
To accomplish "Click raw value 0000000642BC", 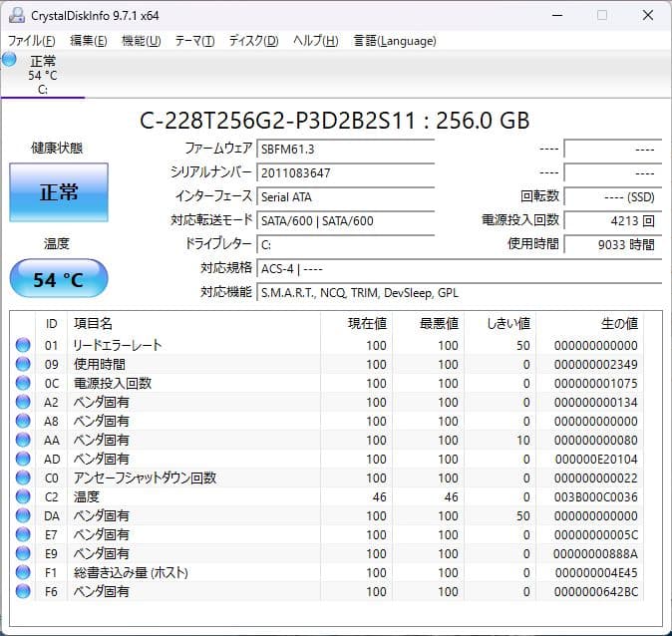I will [x=595, y=591].
